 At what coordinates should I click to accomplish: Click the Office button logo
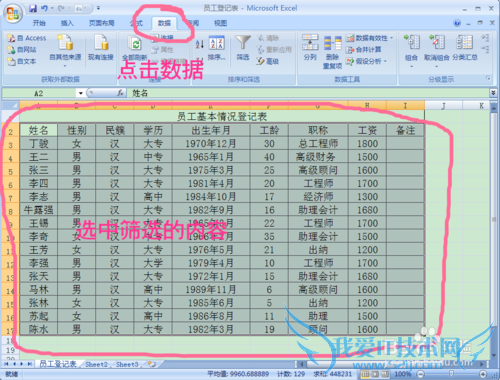coord(13,14)
